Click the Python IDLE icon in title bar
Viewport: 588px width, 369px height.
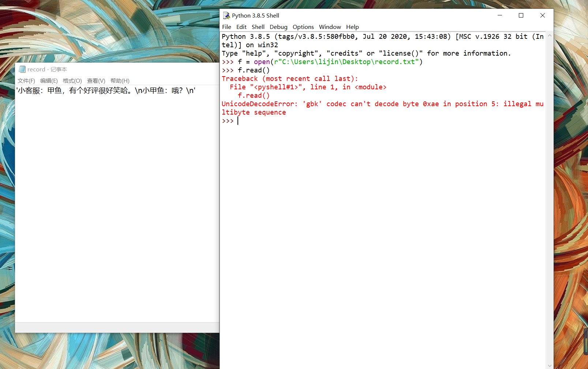pos(226,15)
